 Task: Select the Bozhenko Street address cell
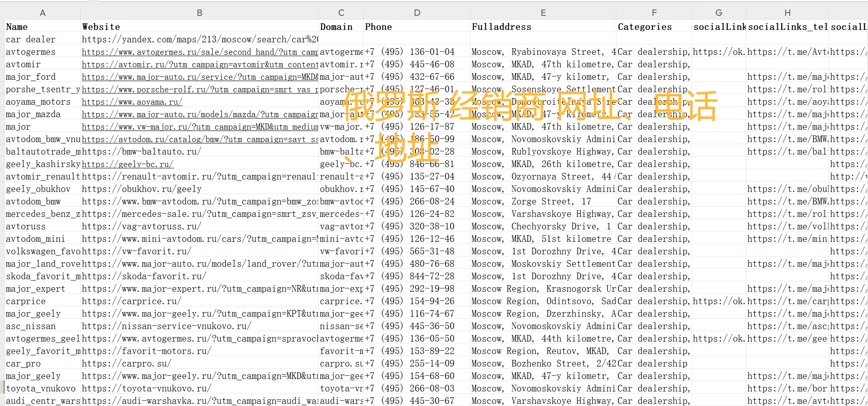tap(543, 364)
